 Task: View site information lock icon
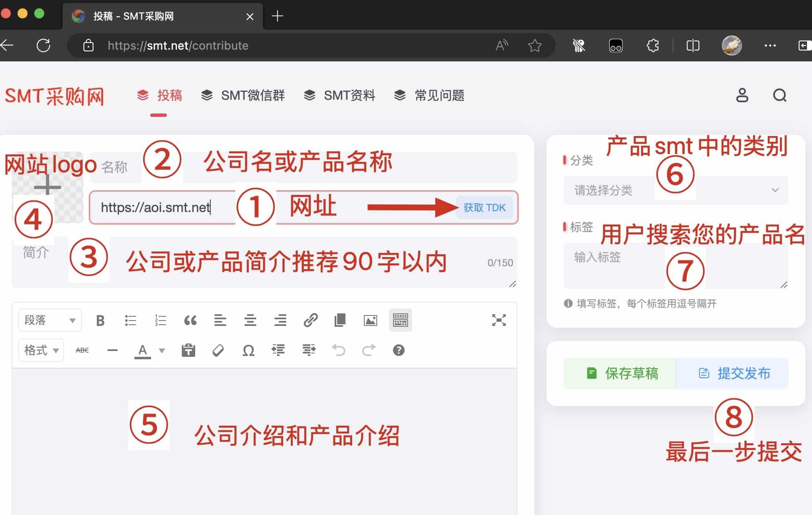tap(88, 45)
